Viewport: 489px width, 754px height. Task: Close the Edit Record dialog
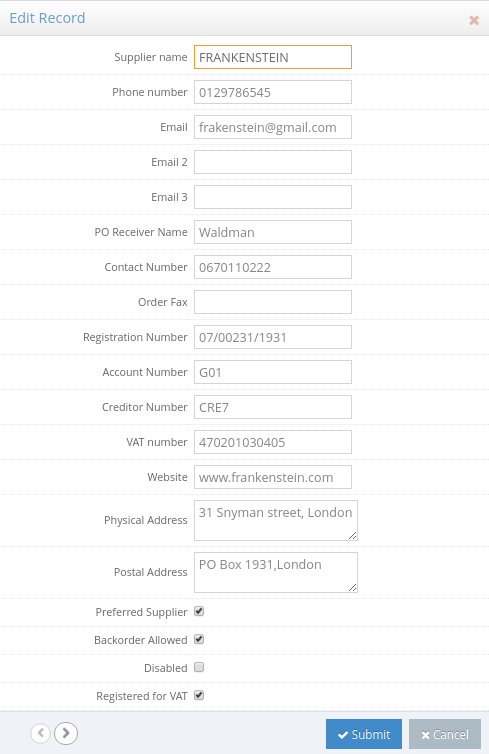coord(474,20)
